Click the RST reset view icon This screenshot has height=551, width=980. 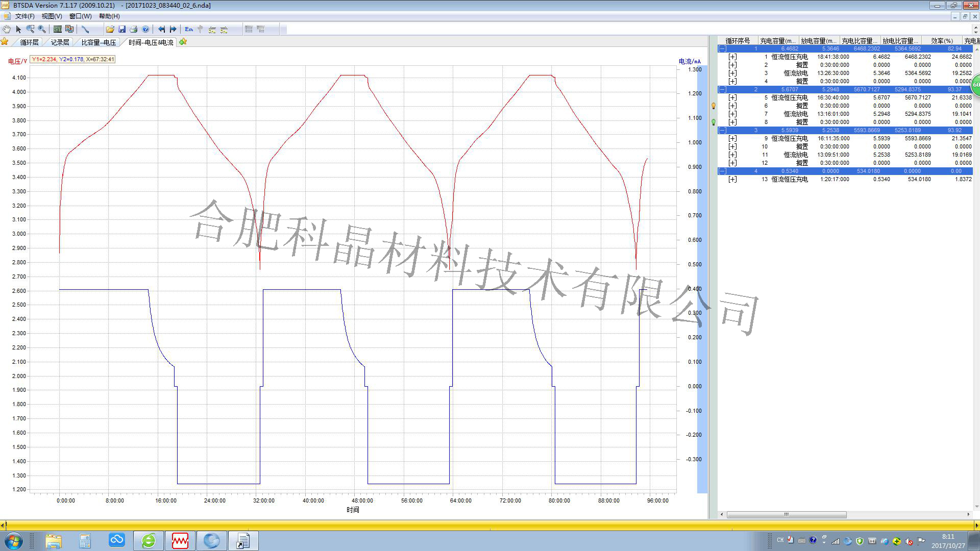tap(58, 30)
